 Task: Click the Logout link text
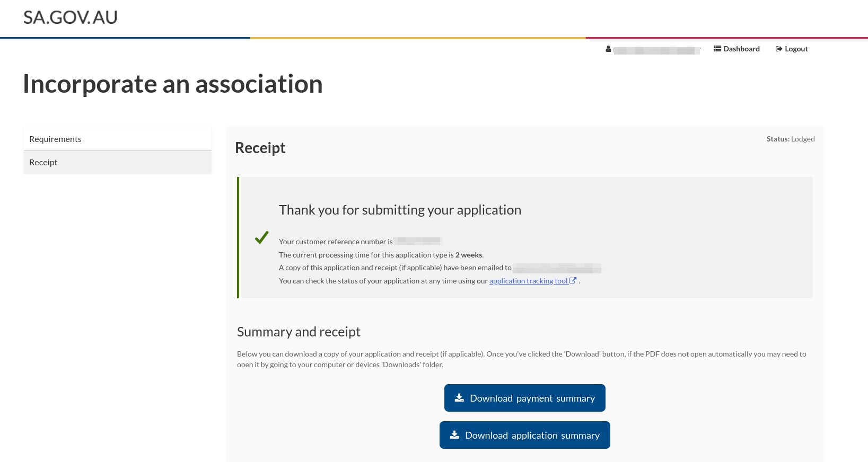tap(796, 49)
